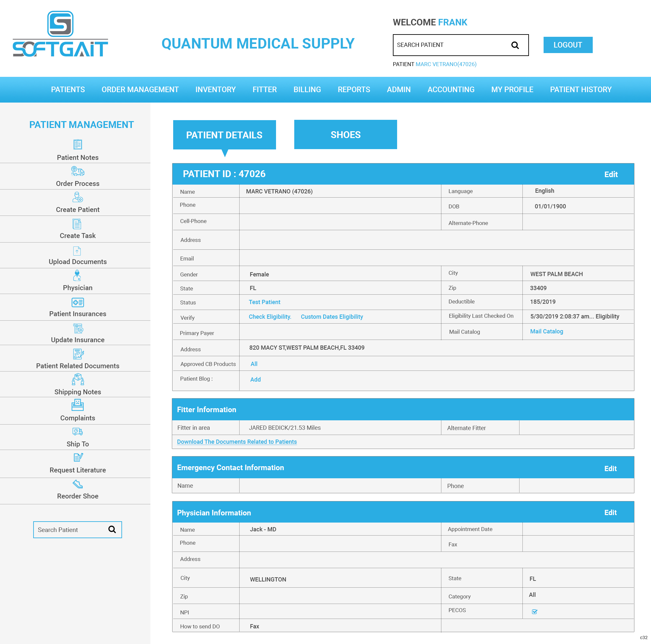Toggle the PECOS checkbox
651x644 pixels.
[534, 612]
